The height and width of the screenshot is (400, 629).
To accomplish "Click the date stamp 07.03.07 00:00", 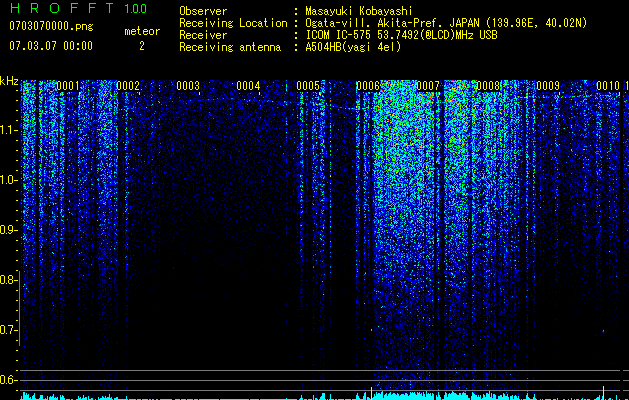I will pos(51,46).
